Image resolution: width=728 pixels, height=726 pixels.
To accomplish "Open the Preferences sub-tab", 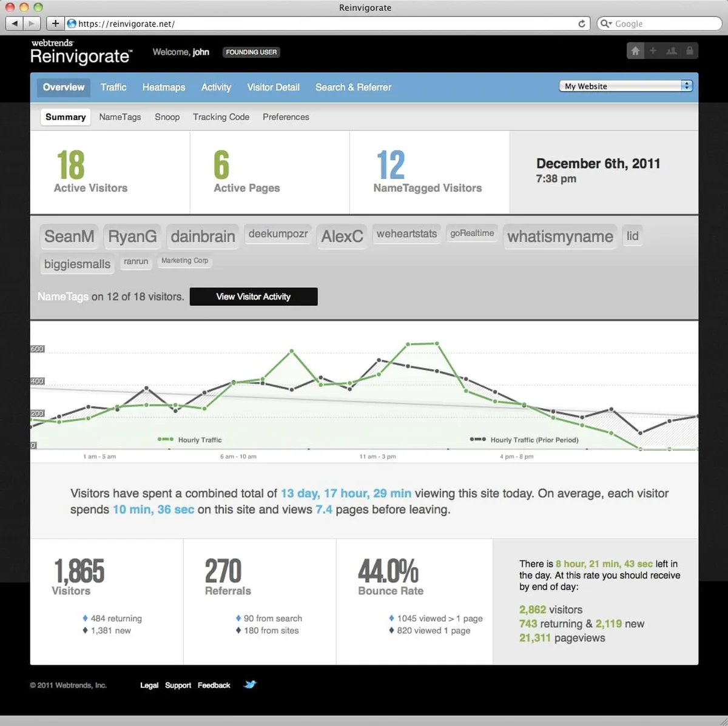I will point(286,117).
